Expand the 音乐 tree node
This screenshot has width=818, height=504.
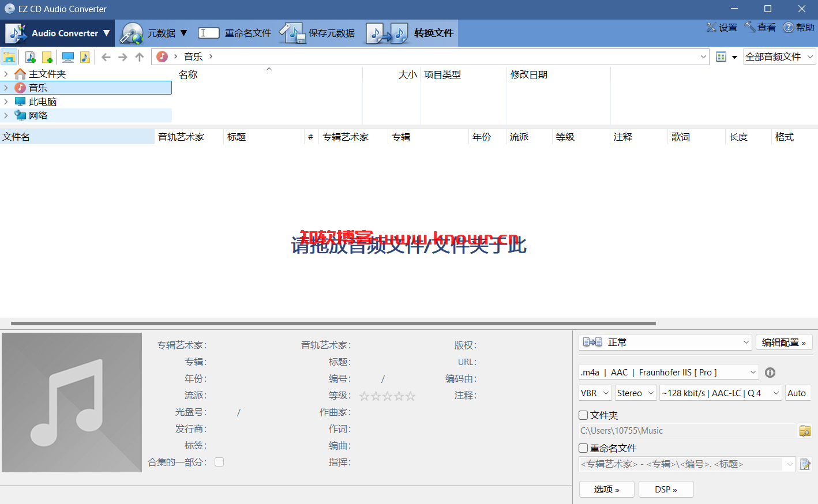6,88
